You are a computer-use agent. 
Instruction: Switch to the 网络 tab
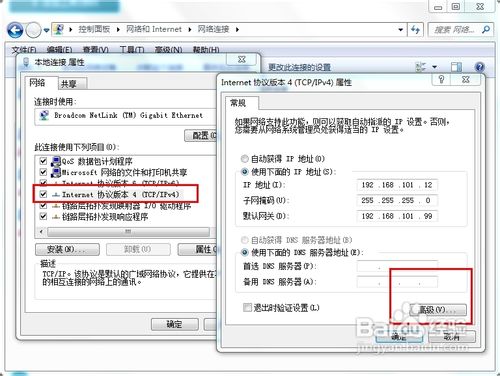coord(41,83)
